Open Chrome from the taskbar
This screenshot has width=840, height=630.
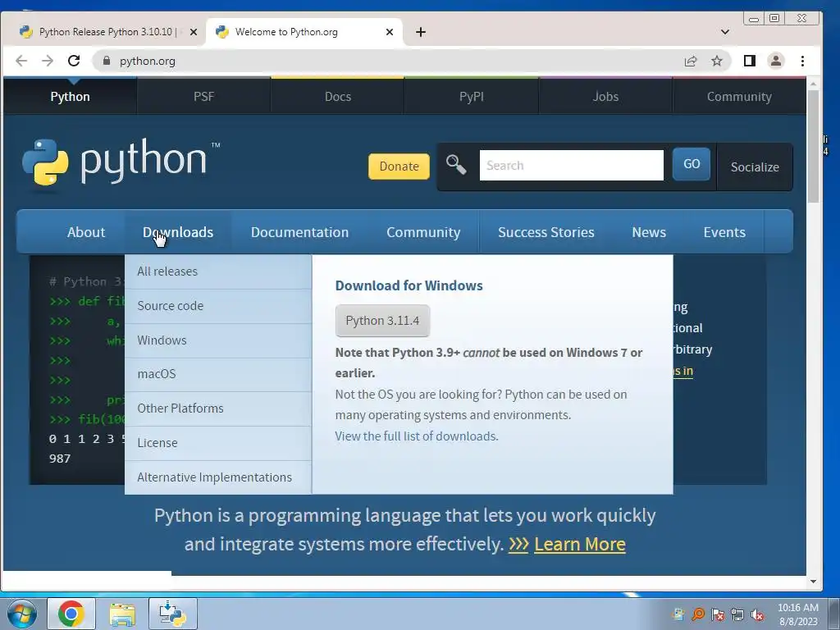pyautogui.click(x=71, y=614)
